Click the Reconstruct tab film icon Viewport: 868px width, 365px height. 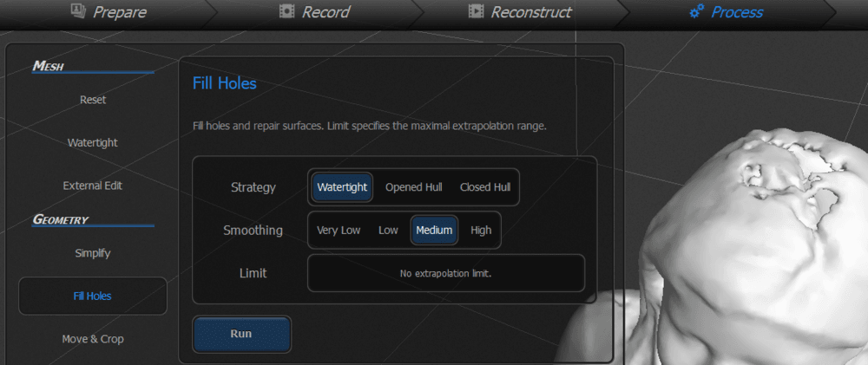[x=476, y=11]
